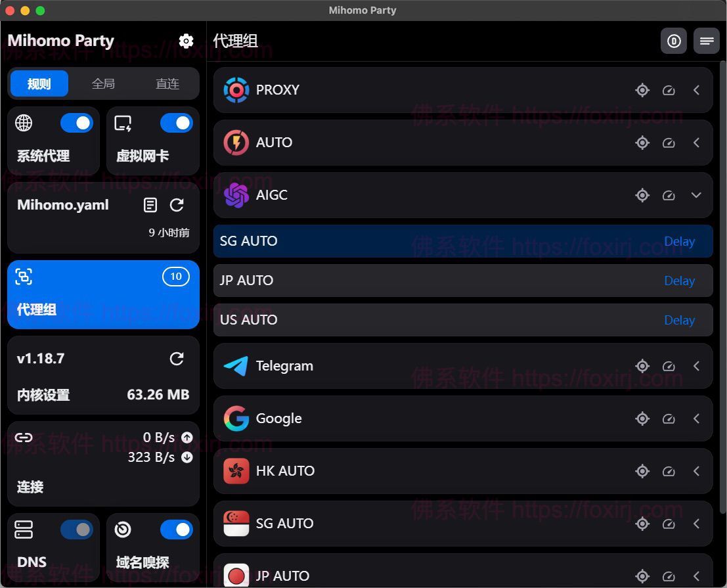
Task: Toggle off 系统代理 switch
Action: pyautogui.click(x=77, y=123)
